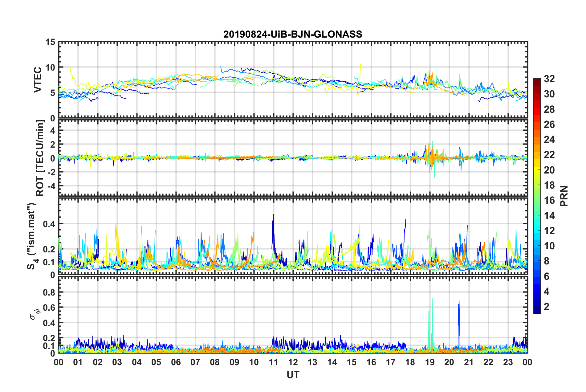Click hour tick "11" on the UT axis

pyautogui.click(x=274, y=362)
